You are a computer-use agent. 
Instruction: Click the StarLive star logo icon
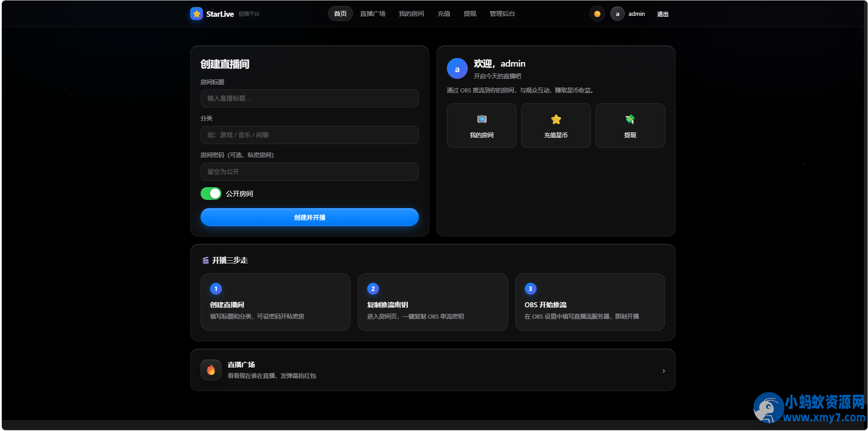pyautogui.click(x=197, y=14)
